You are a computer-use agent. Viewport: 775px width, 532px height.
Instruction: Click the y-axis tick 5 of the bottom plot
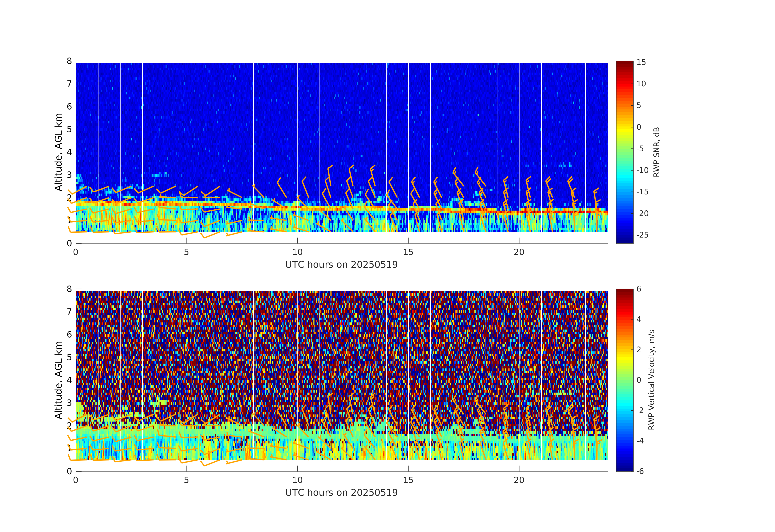tap(69, 357)
